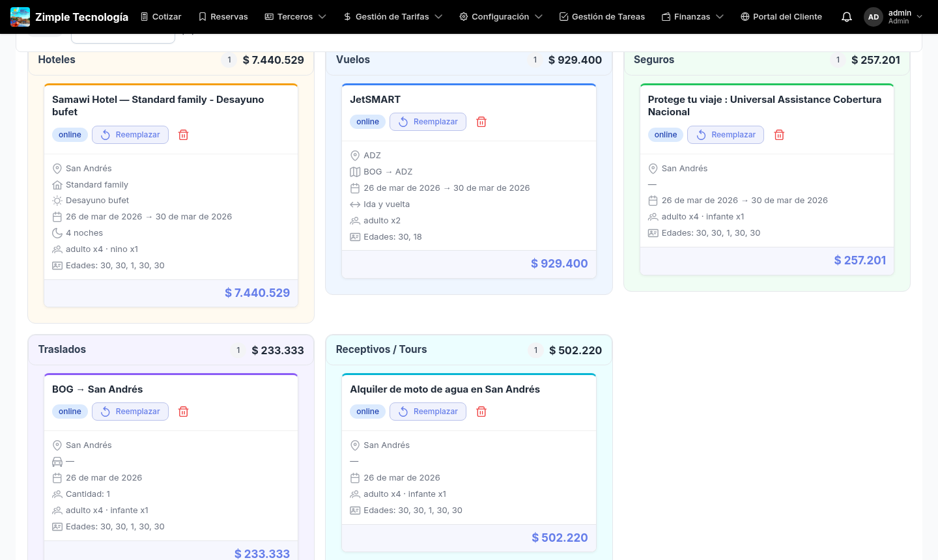Click the online badge on the insurance card
Viewport: 938px width, 560px height.
[665, 135]
